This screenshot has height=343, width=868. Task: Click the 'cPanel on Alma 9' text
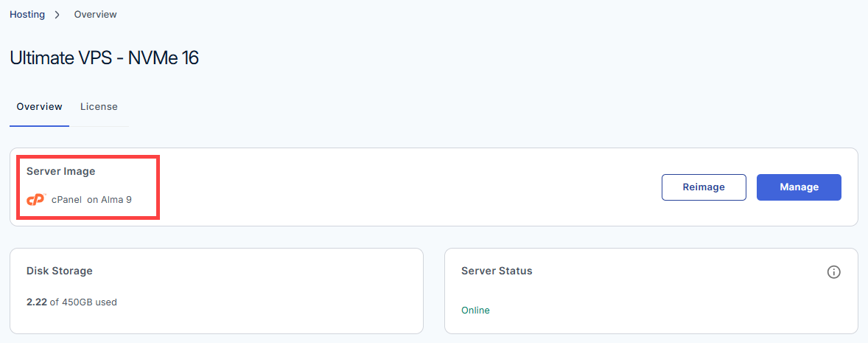(91, 199)
